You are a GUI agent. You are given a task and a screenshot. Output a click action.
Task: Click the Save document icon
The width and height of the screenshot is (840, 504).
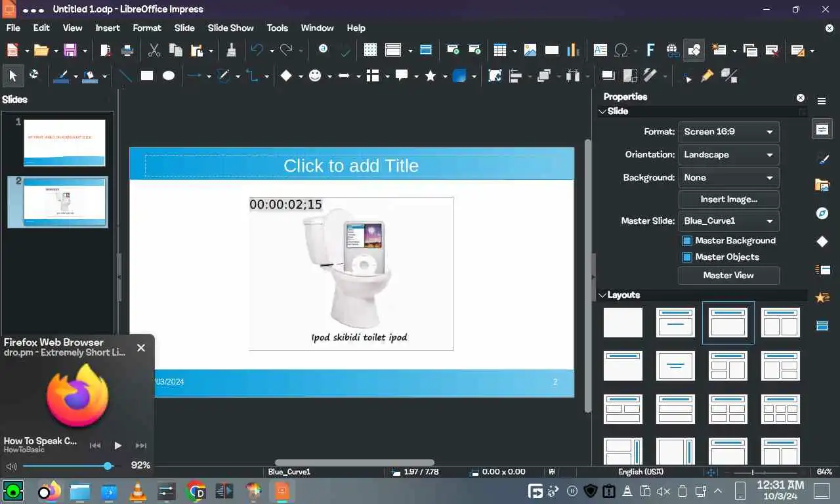pos(70,50)
